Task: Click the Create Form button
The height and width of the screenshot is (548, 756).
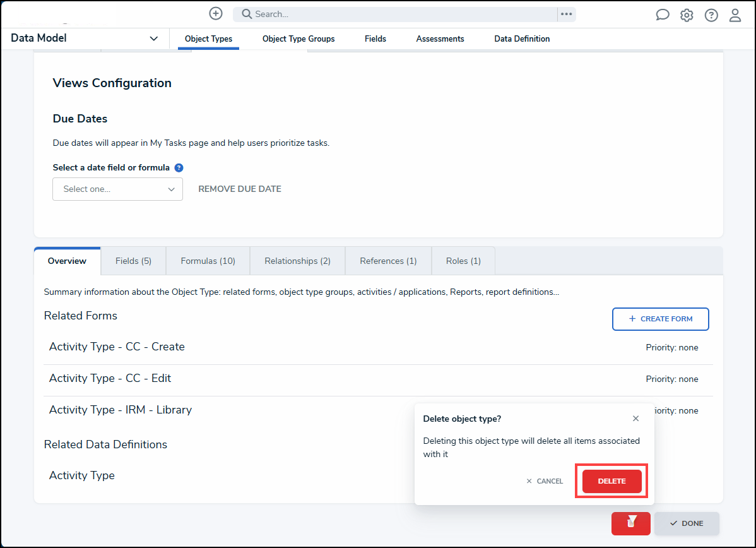Action: coord(661,319)
